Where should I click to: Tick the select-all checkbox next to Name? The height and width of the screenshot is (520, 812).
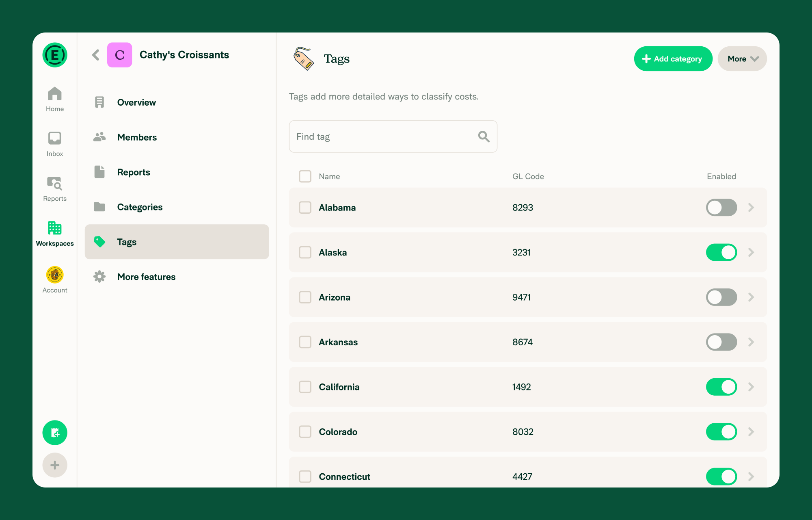(x=305, y=176)
